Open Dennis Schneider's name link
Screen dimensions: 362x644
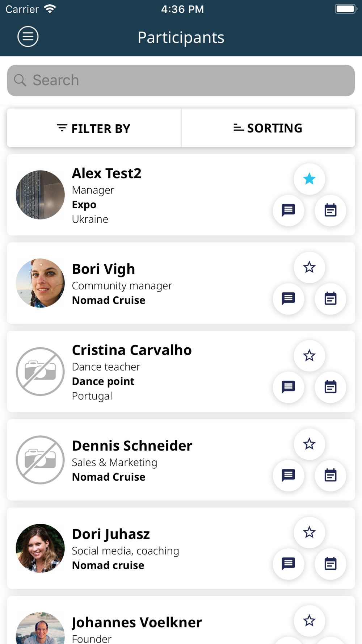[132, 446]
